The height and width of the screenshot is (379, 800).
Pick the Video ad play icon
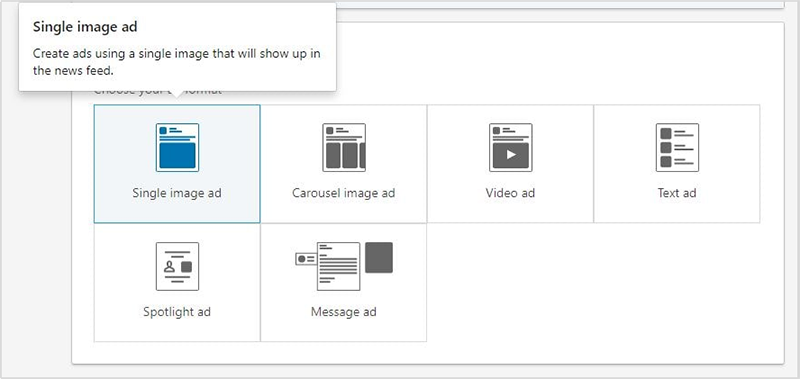[x=511, y=147]
